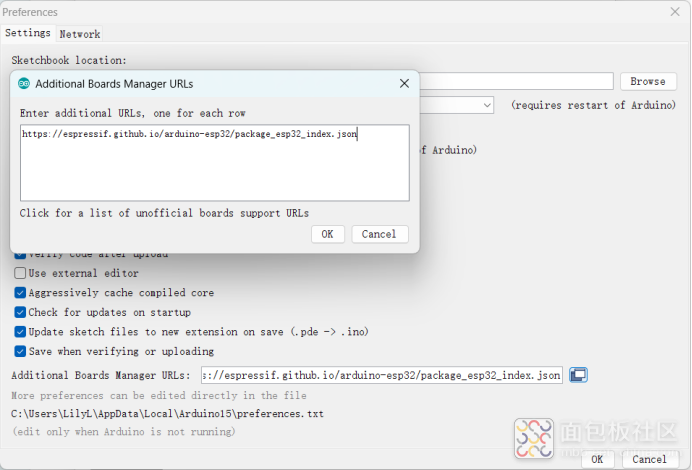Image resolution: width=692 pixels, height=470 pixels.
Task: Select the Settings tab
Action: [28, 33]
